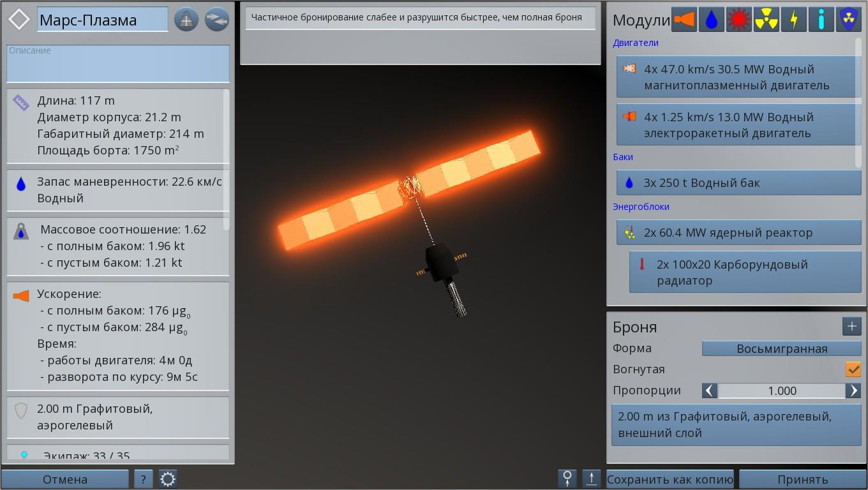Click the weight icon next to mass ratio
This screenshot has width=868, height=490.
(21, 232)
